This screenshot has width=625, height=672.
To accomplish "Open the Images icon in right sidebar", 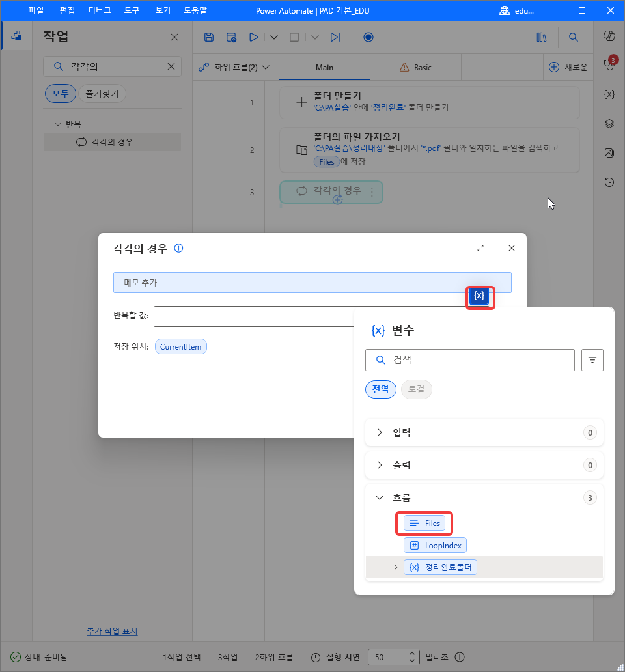I will pyautogui.click(x=609, y=152).
